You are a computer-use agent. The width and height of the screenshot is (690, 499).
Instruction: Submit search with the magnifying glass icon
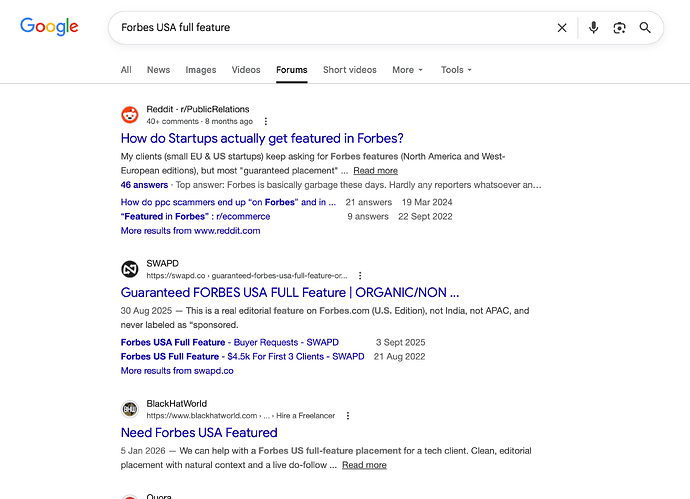point(645,28)
